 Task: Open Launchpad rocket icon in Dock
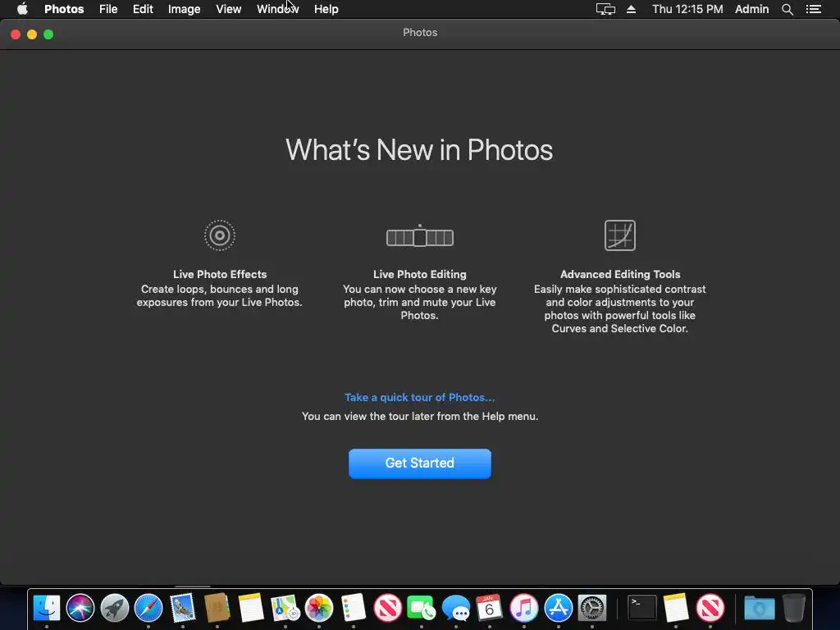pyautogui.click(x=114, y=608)
